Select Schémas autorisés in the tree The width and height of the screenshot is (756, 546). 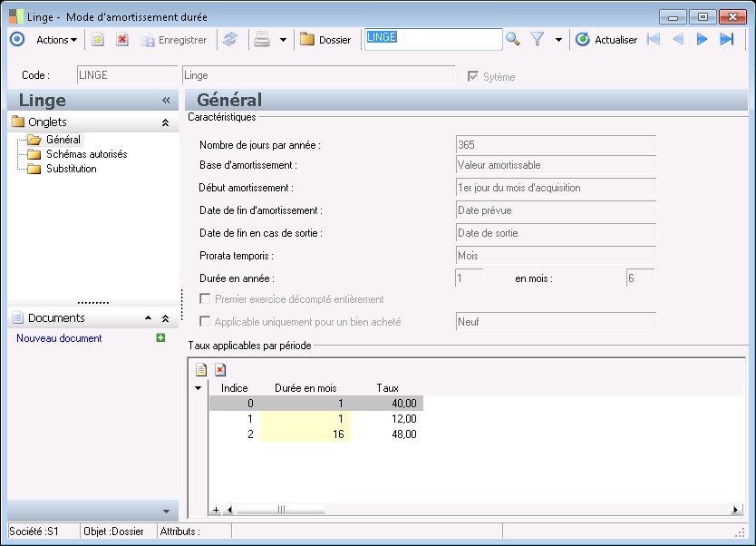[86, 154]
